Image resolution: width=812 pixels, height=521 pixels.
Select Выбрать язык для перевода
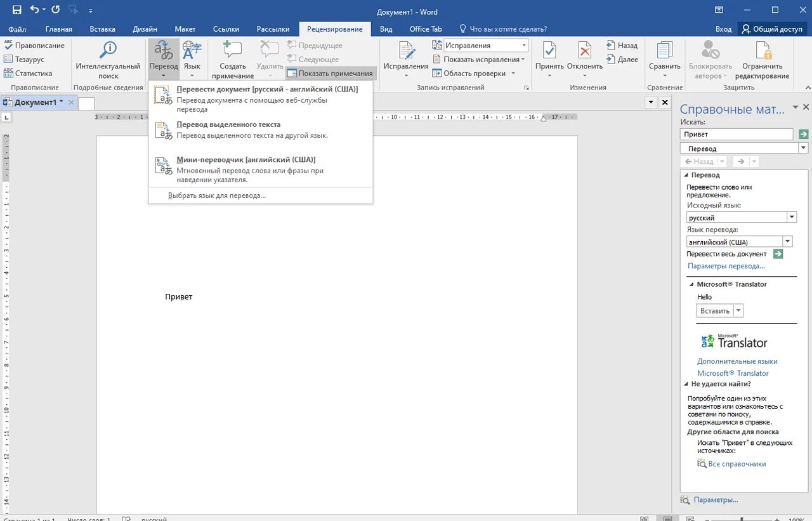coord(217,195)
